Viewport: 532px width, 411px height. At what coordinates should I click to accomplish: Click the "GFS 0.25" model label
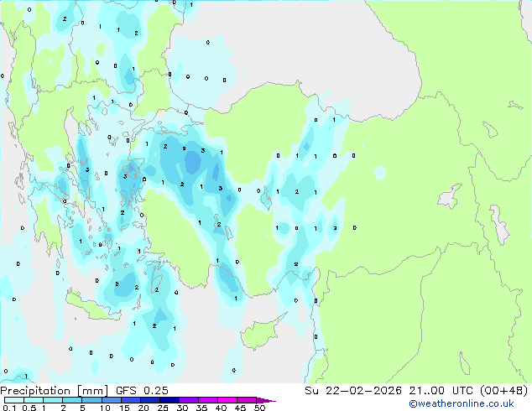click(142, 391)
